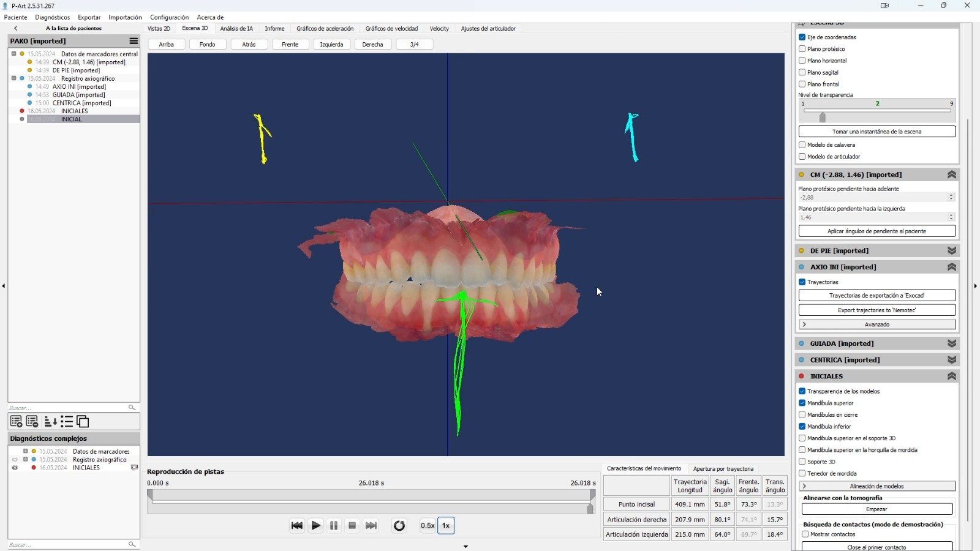Image resolution: width=980 pixels, height=551 pixels.
Task: Collapse the INICIALES panel section
Action: click(951, 377)
